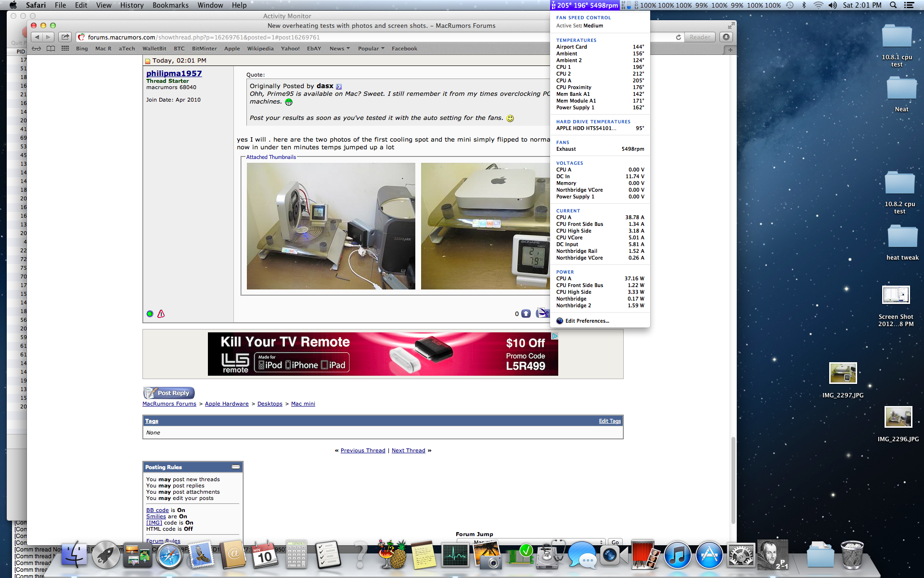Click the Post Reply button

169,393
